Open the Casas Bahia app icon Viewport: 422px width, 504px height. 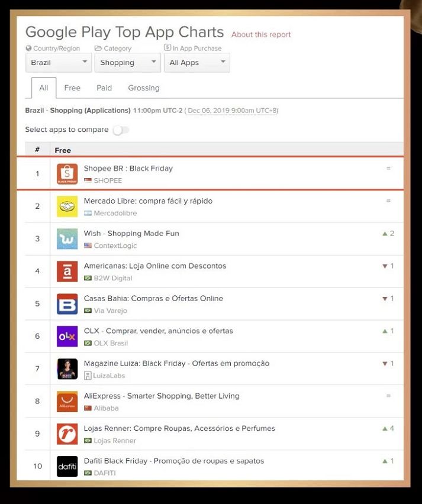pyautogui.click(x=67, y=303)
